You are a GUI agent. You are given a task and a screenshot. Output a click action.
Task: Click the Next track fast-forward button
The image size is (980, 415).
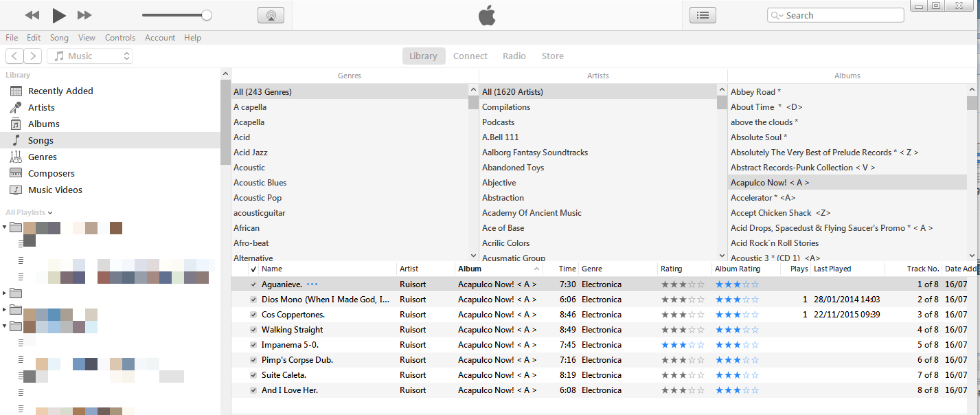(x=84, y=15)
